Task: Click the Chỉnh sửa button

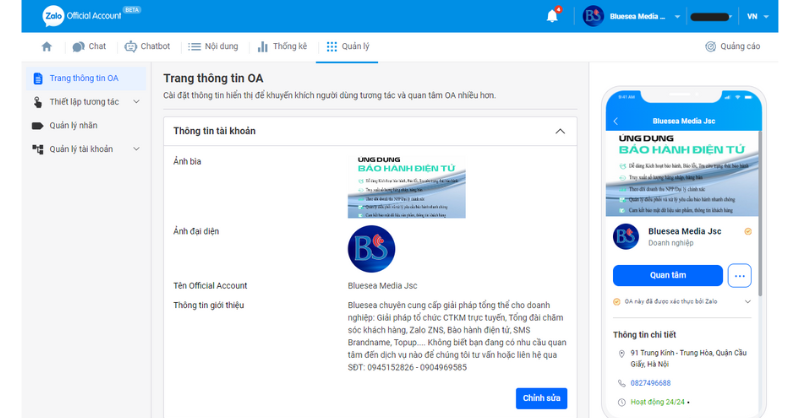Action: [x=541, y=398]
